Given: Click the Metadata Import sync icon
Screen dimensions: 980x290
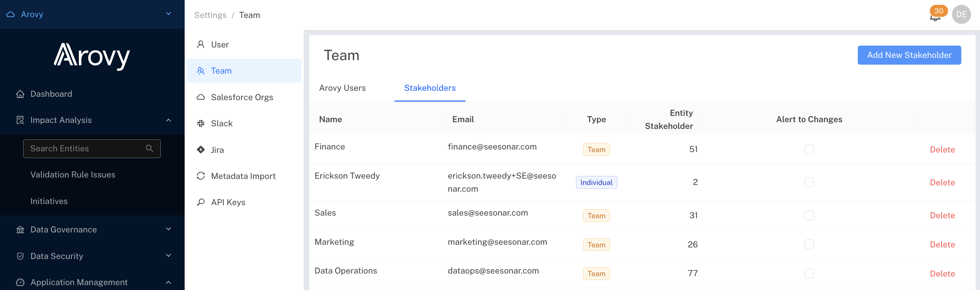Looking at the screenshot, I should point(201,176).
